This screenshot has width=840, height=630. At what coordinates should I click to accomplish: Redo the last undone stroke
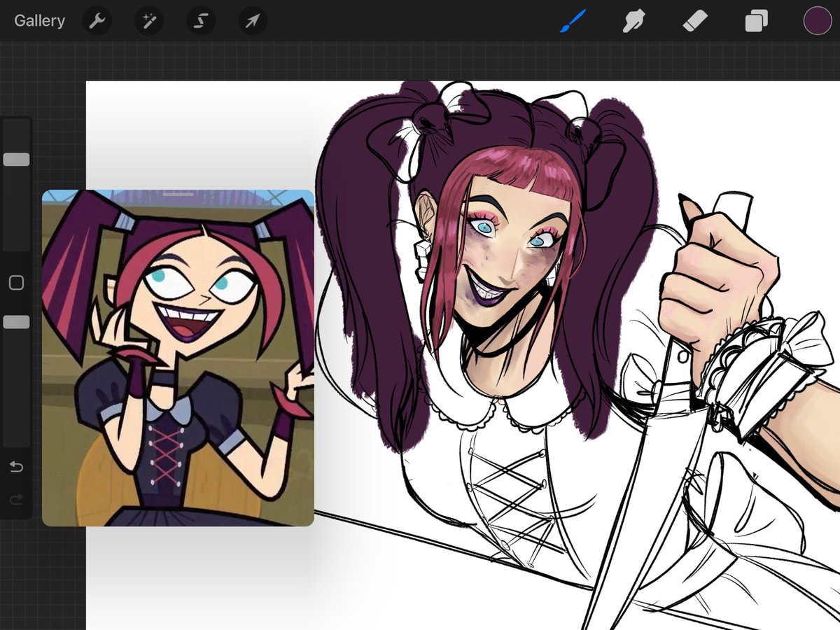tap(16, 499)
